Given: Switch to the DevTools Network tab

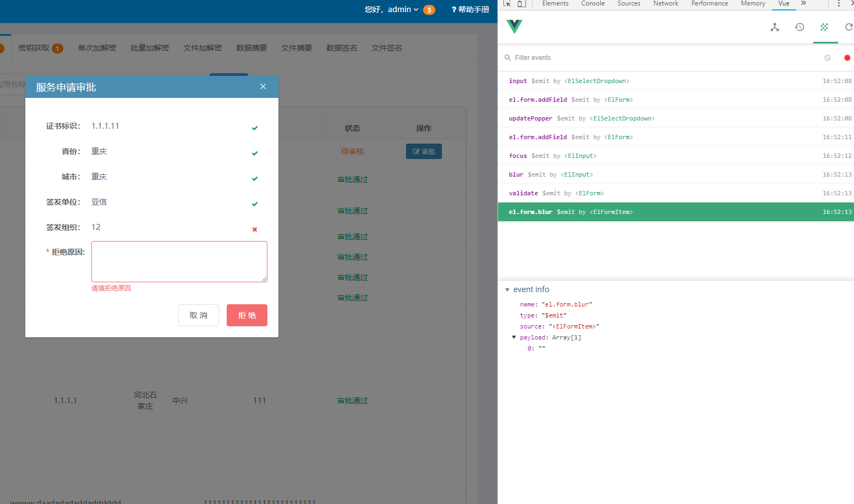Looking at the screenshot, I should pos(666,3).
